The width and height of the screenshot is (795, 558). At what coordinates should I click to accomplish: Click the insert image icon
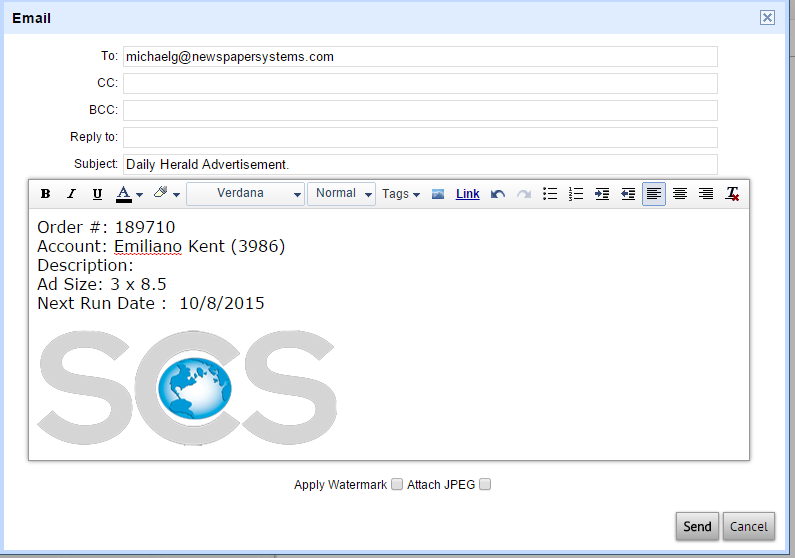tap(438, 194)
